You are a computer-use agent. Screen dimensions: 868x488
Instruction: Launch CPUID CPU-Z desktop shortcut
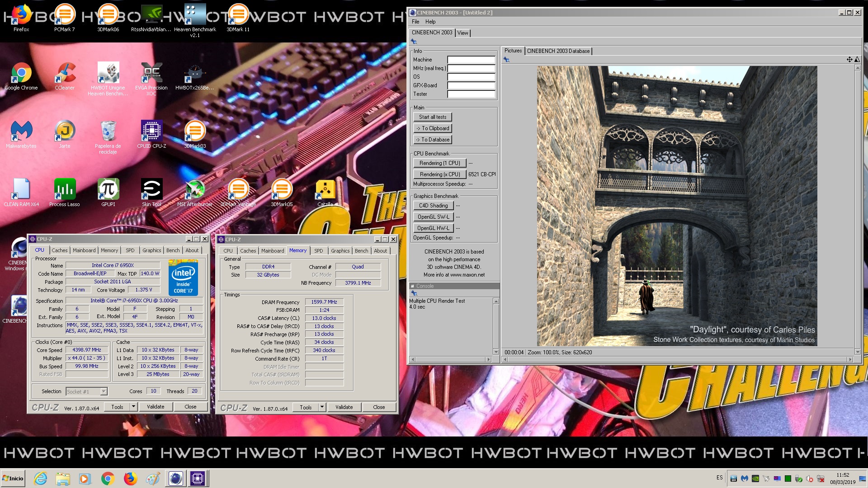151,135
